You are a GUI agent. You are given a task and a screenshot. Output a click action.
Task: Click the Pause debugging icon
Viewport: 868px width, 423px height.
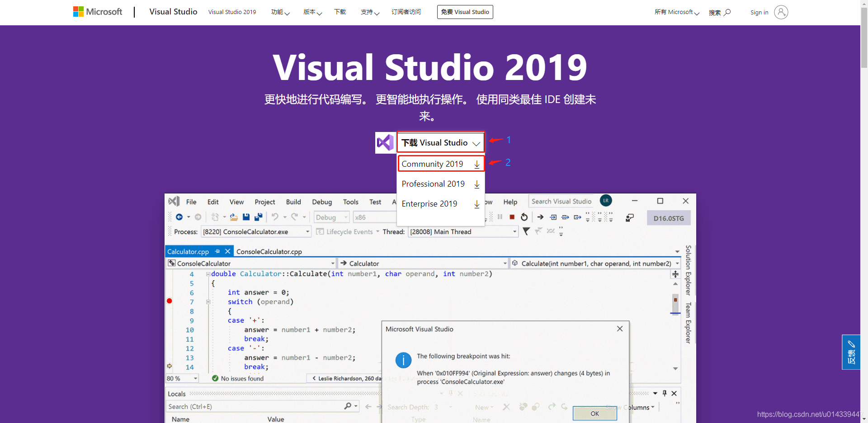tap(500, 217)
